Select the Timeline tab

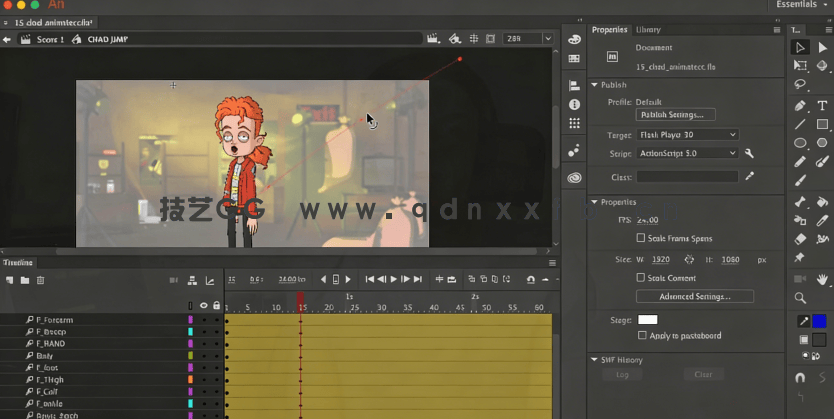click(18, 263)
